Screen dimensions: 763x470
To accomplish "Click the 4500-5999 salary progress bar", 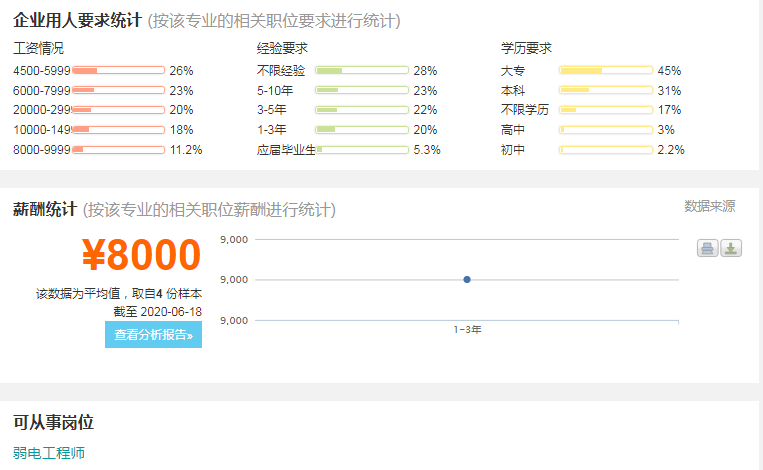I will [x=119, y=71].
